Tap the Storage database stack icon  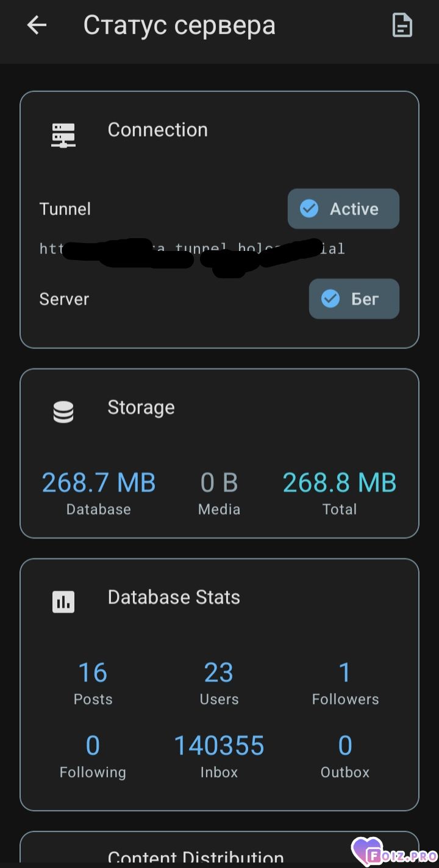click(x=63, y=412)
